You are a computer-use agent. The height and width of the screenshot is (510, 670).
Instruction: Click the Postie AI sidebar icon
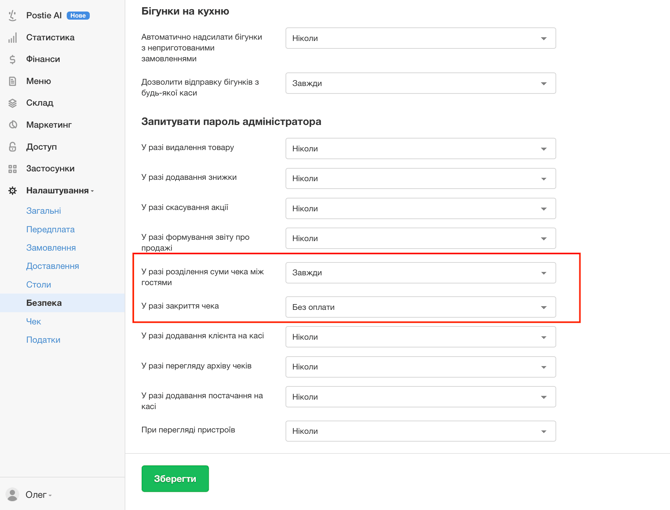(x=12, y=16)
